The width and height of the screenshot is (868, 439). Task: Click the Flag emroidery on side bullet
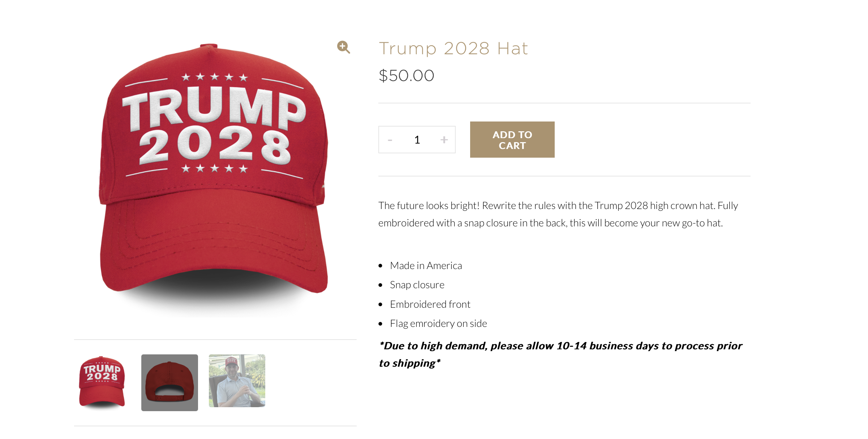point(438,323)
